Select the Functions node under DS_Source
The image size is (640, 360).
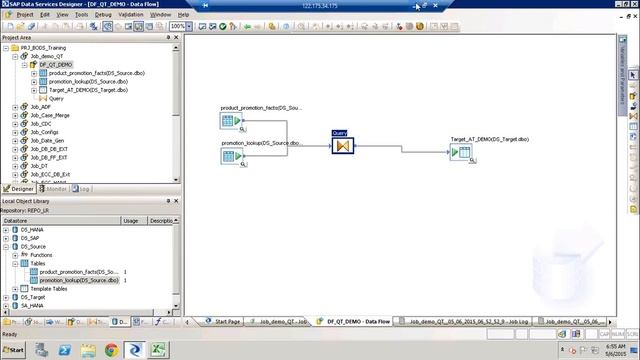tap(41, 255)
